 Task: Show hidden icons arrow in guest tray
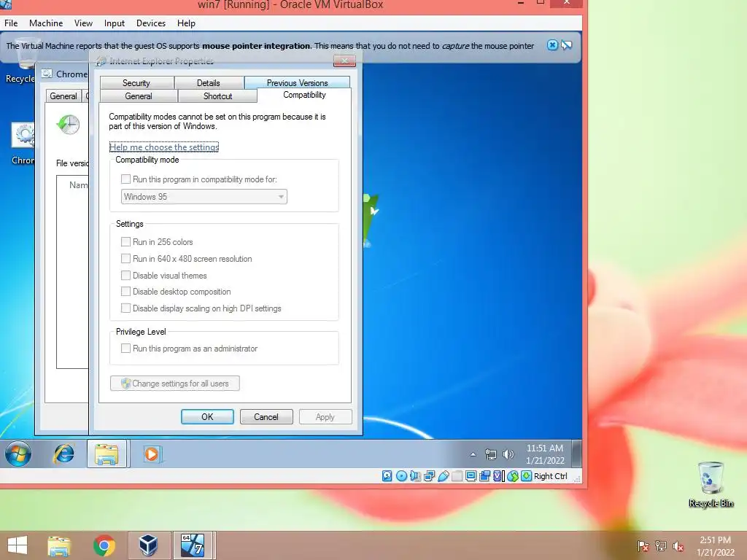coord(473,454)
